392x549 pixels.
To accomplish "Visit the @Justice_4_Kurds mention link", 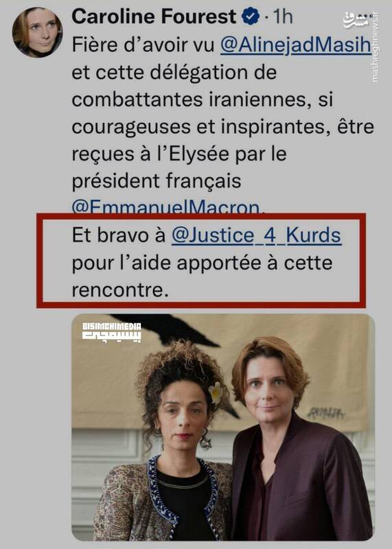I will pyautogui.click(x=257, y=235).
